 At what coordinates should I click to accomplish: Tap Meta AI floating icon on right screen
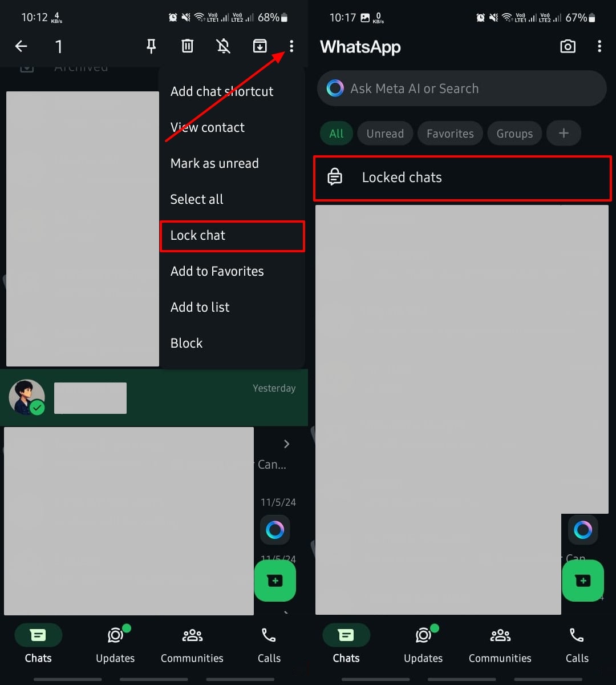coord(583,530)
